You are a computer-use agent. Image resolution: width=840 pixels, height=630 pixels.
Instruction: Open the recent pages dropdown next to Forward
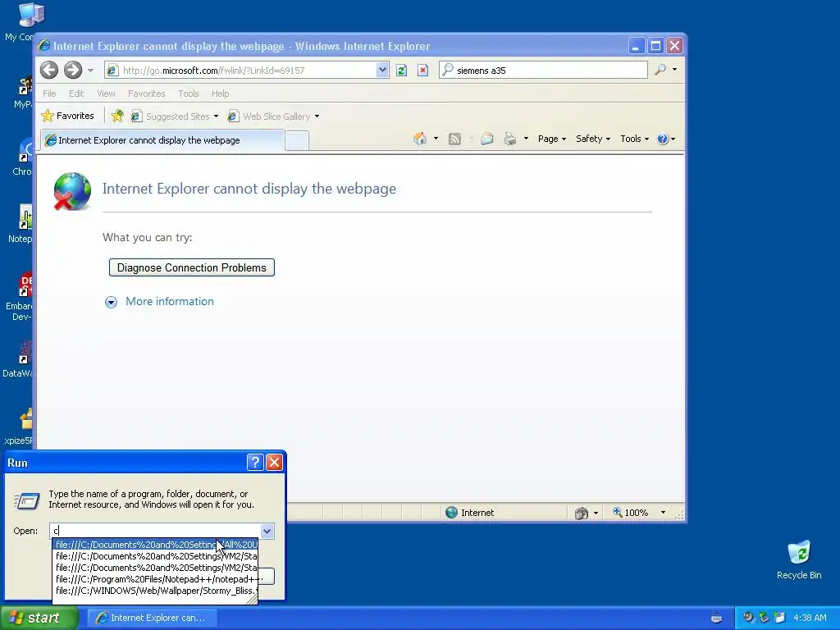click(x=90, y=71)
